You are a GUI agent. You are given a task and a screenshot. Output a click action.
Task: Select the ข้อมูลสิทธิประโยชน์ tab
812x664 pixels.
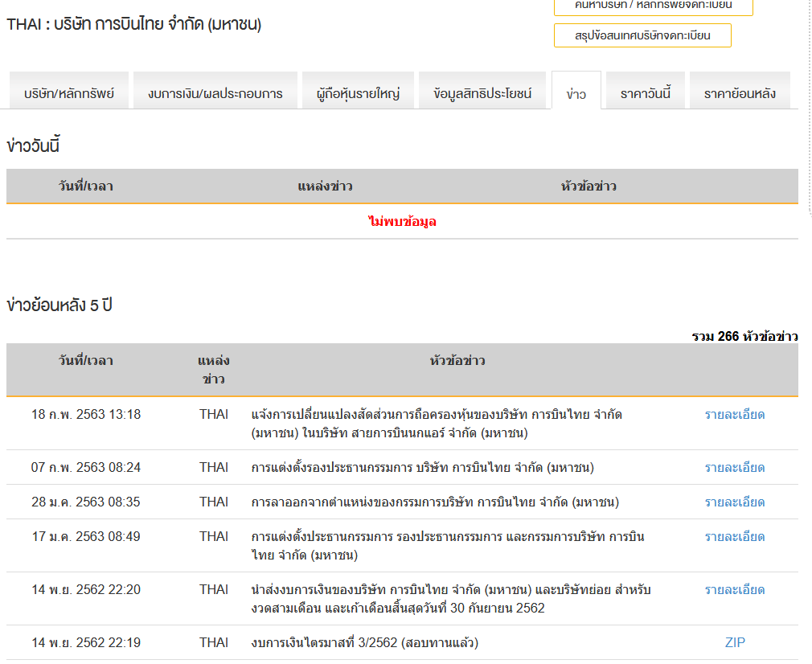click(x=482, y=91)
